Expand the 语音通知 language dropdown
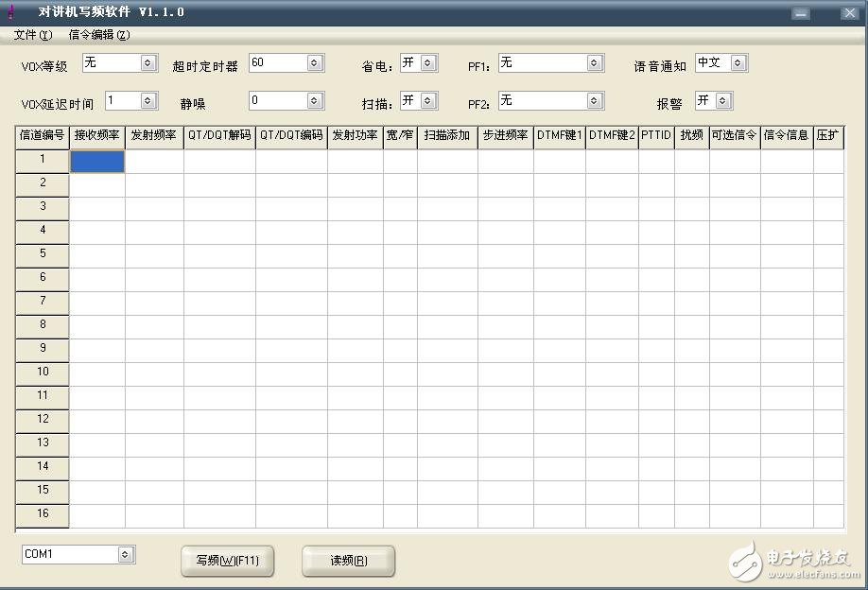This screenshot has width=868, height=590. click(738, 63)
